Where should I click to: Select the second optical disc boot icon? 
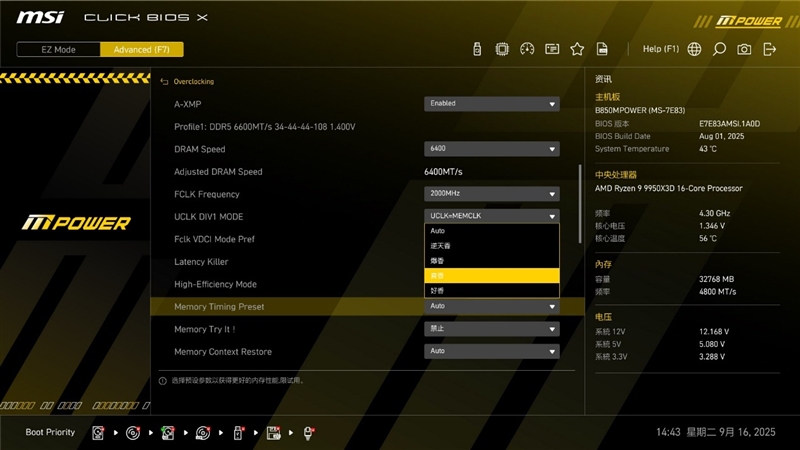203,433
